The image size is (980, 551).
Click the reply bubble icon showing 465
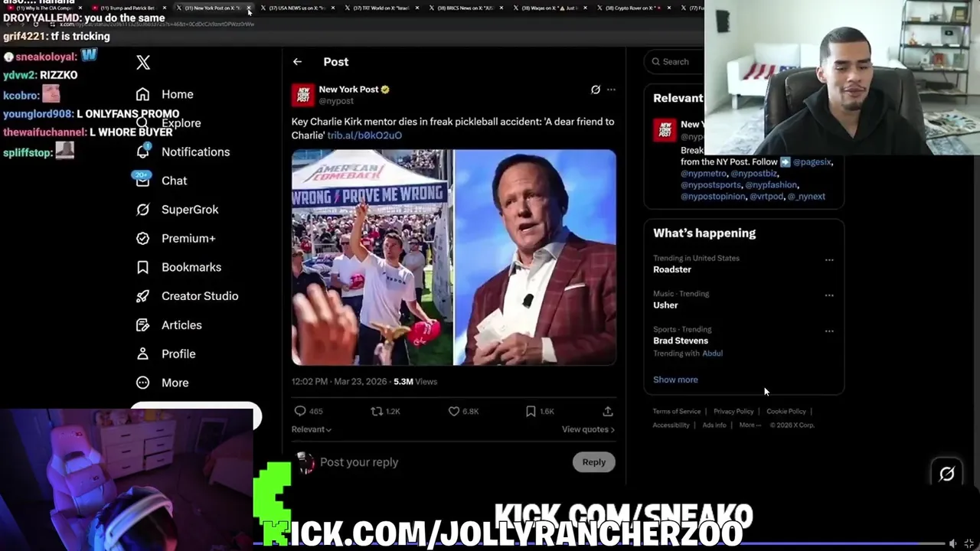(300, 411)
